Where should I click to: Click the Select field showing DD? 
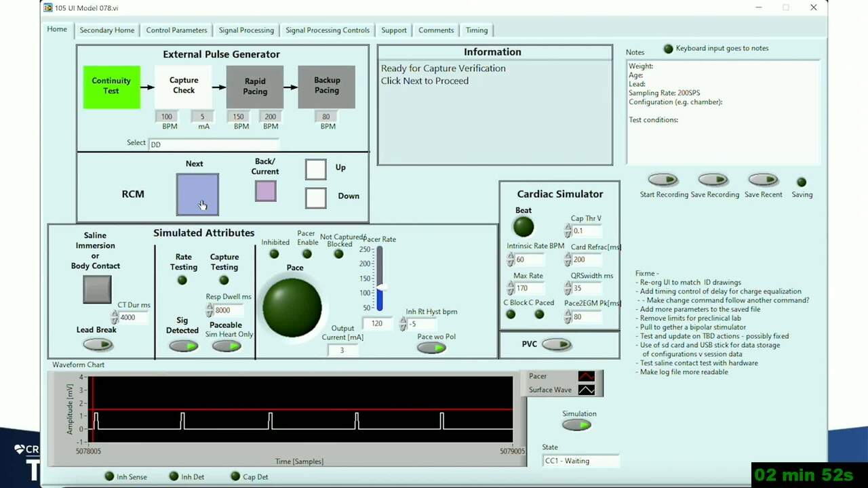coord(214,144)
